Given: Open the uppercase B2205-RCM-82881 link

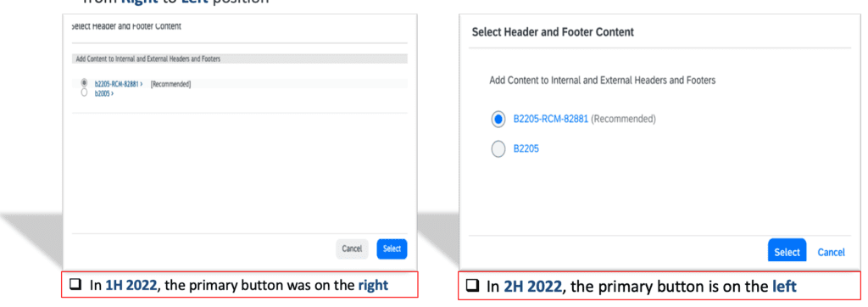Looking at the screenshot, I should click(x=551, y=119).
